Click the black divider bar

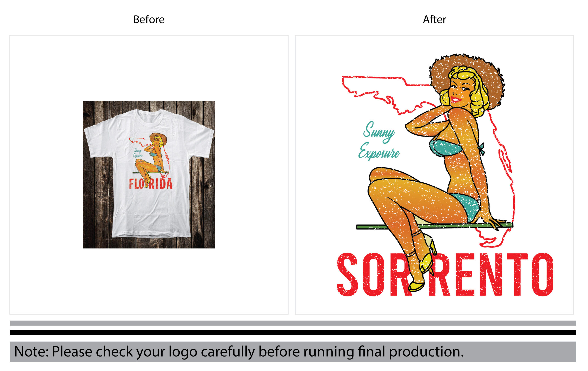pos(293,332)
